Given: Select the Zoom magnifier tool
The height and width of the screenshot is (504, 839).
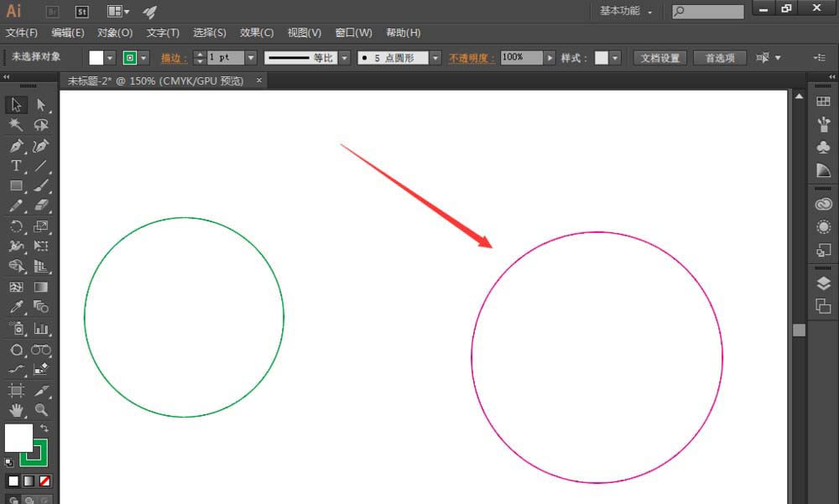Looking at the screenshot, I should tap(41, 410).
